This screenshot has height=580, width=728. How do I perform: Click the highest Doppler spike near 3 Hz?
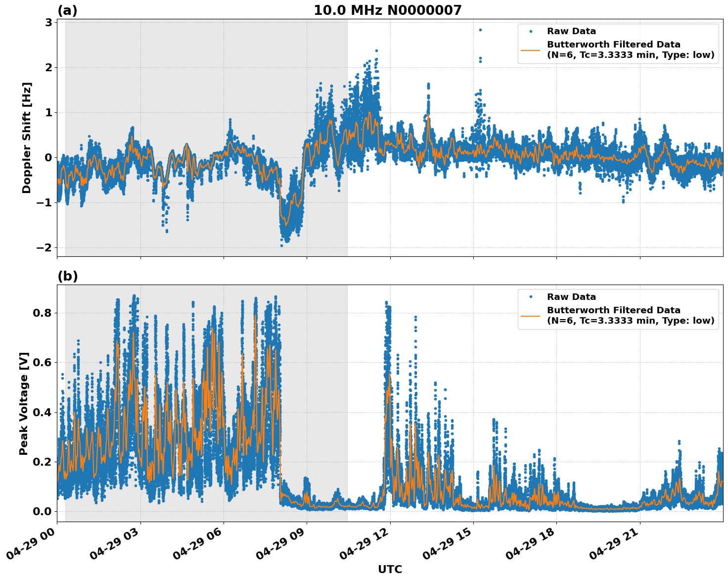pyautogui.click(x=481, y=30)
